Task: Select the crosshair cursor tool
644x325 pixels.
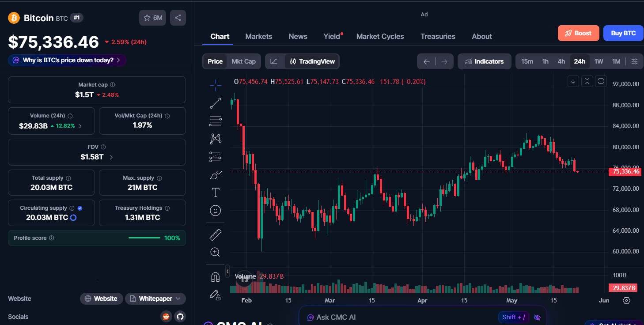Action: tap(216, 85)
